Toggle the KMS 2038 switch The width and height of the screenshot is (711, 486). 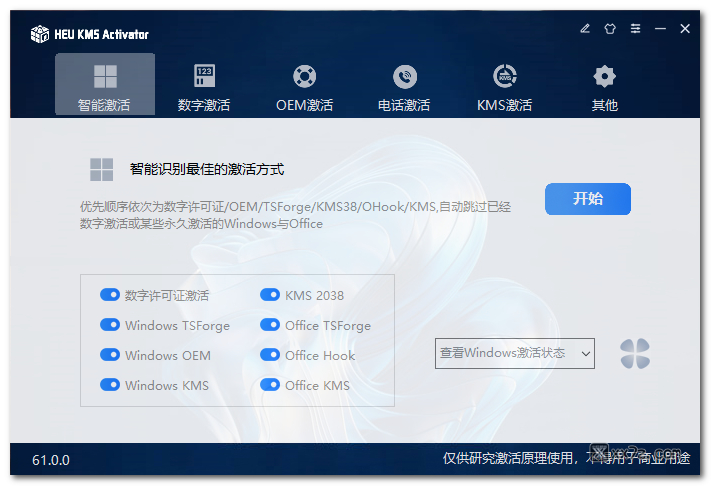click(x=270, y=295)
